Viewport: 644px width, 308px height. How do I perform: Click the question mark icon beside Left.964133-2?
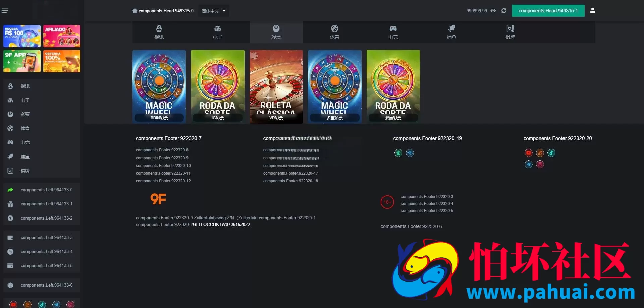click(10, 218)
